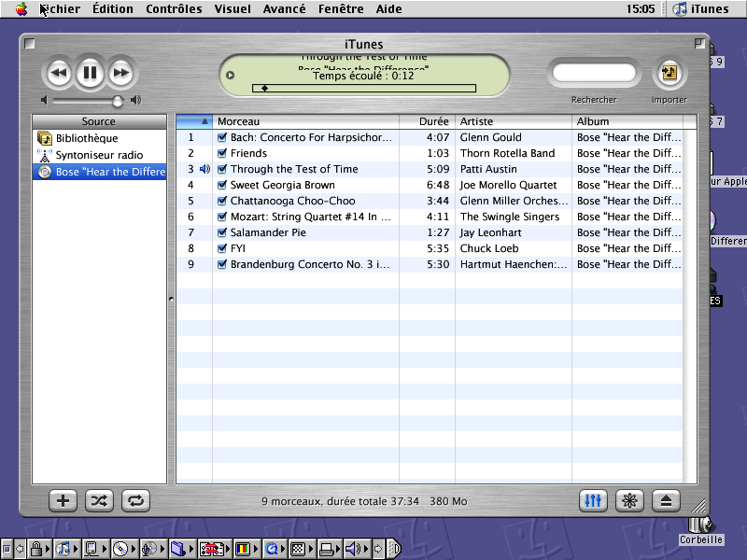
Task: Uncheck the Bach: Concerto For Harpsichord track
Action: tap(221, 137)
